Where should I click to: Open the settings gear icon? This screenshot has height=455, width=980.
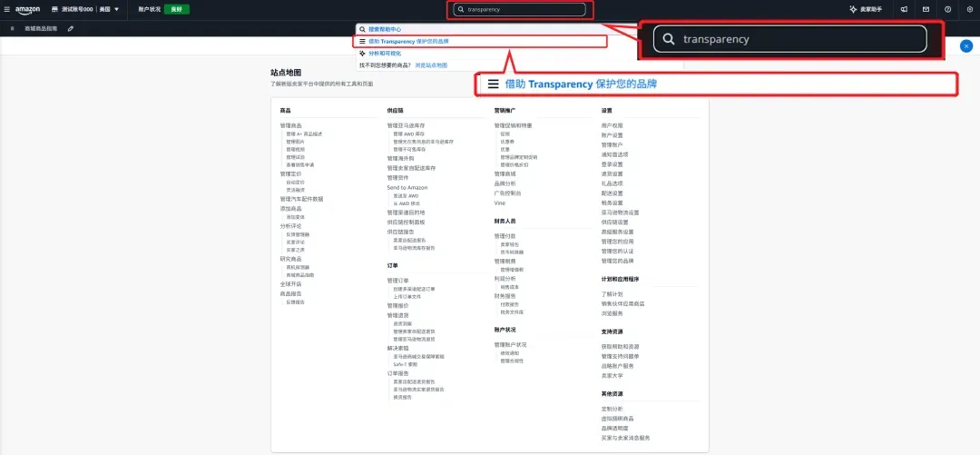click(x=970, y=9)
